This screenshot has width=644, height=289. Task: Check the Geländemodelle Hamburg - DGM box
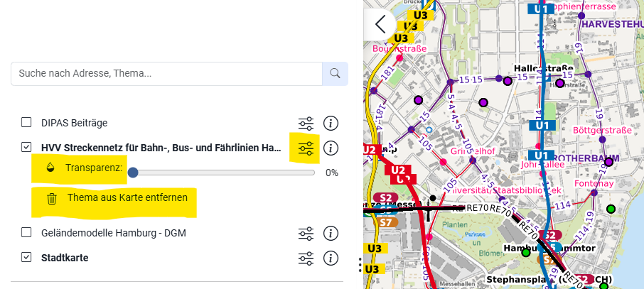click(x=26, y=233)
